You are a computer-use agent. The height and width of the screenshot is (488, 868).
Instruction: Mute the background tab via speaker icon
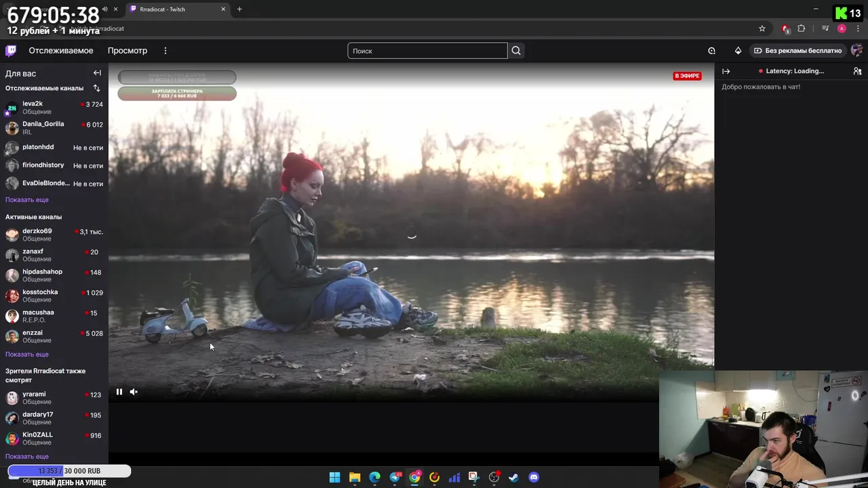[x=104, y=9]
